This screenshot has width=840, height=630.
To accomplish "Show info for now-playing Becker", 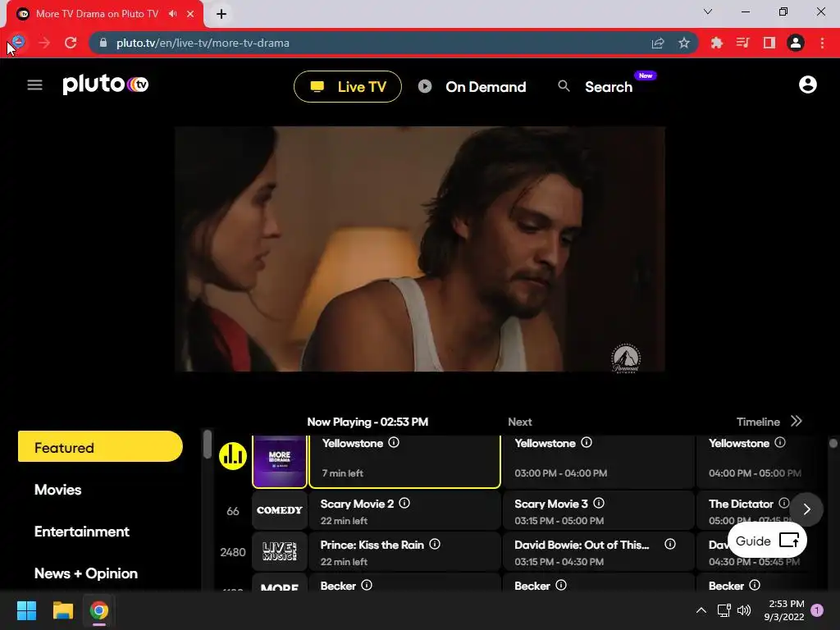I will coord(367,585).
